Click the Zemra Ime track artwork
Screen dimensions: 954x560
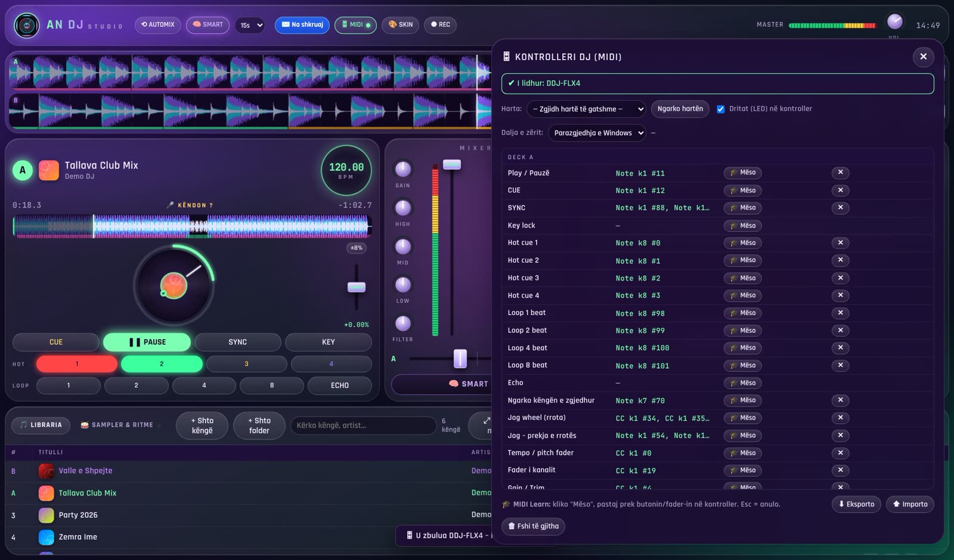tap(46, 537)
